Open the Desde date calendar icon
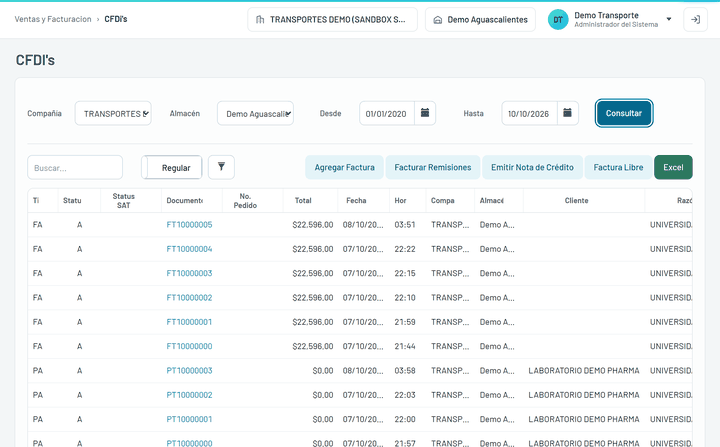Screen dimensions: 720x447 click(x=425, y=113)
